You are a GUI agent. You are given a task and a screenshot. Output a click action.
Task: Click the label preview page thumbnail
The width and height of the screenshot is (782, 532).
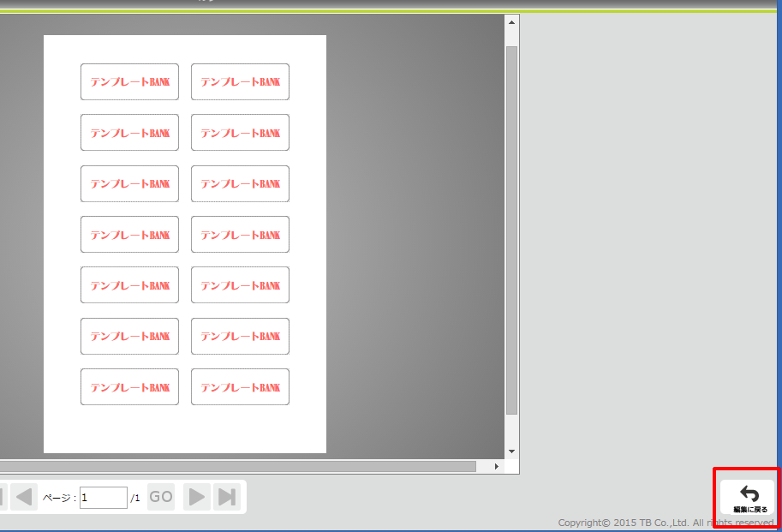pos(185,244)
